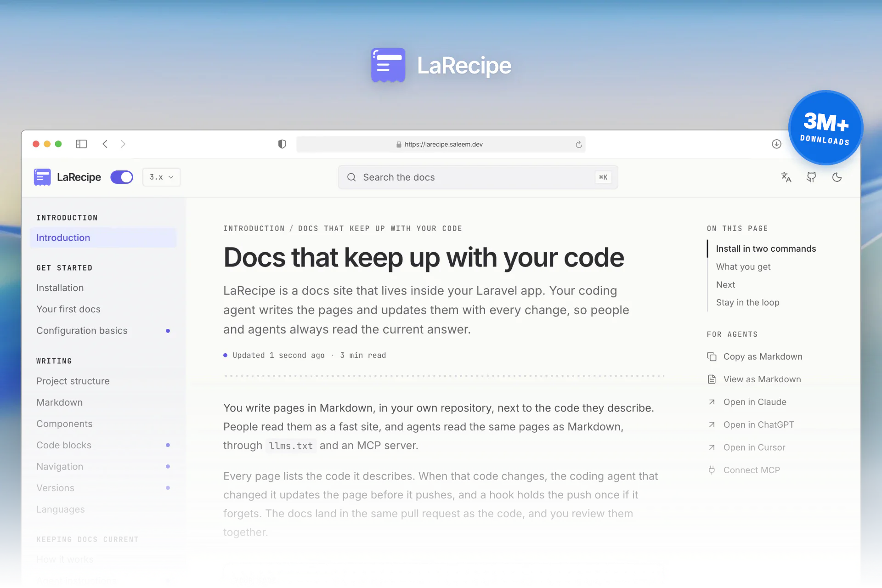
Task: Focus the Search the docs field
Action: tap(478, 177)
